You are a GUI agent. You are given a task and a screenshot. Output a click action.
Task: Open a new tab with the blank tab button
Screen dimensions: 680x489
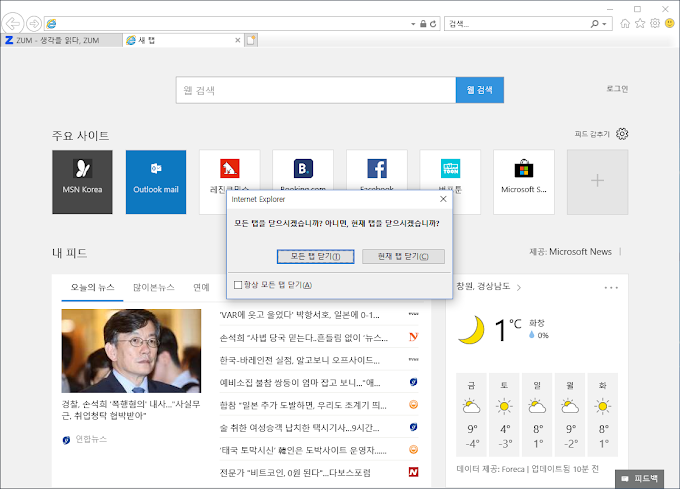(251, 40)
